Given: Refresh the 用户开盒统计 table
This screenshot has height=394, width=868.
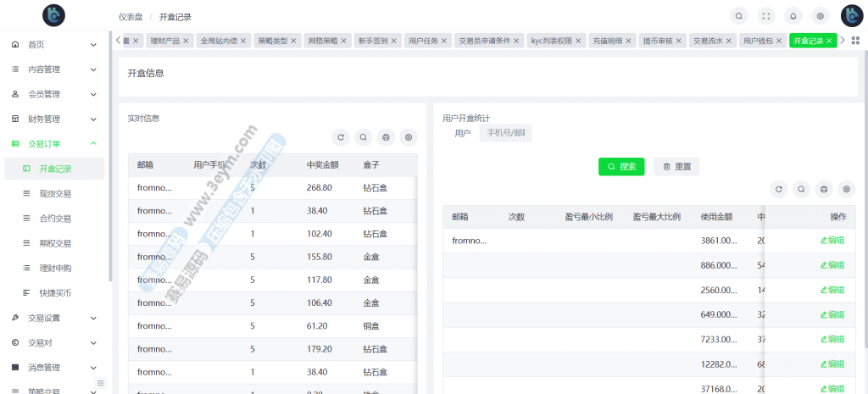Looking at the screenshot, I should click(779, 190).
